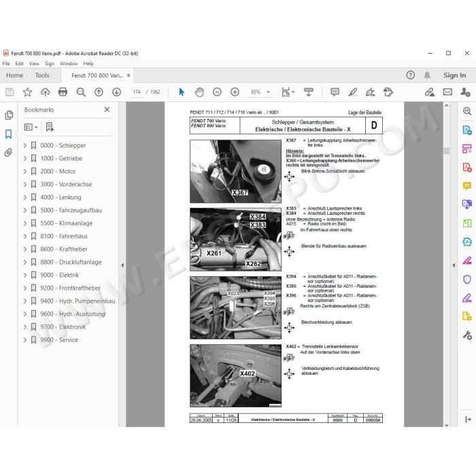Open the zoom percentage dropdown
The width and height of the screenshot is (476, 476).
(x=269, y=92)
